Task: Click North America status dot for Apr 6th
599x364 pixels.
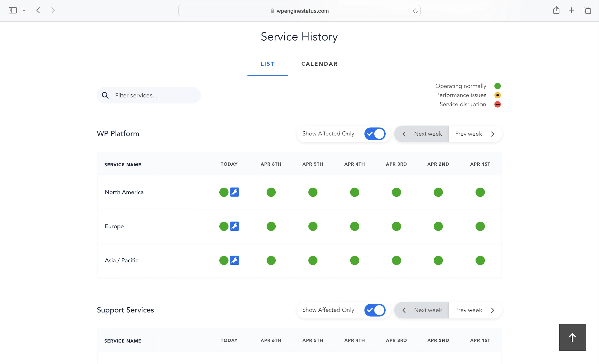Action: tap(271, 192)
